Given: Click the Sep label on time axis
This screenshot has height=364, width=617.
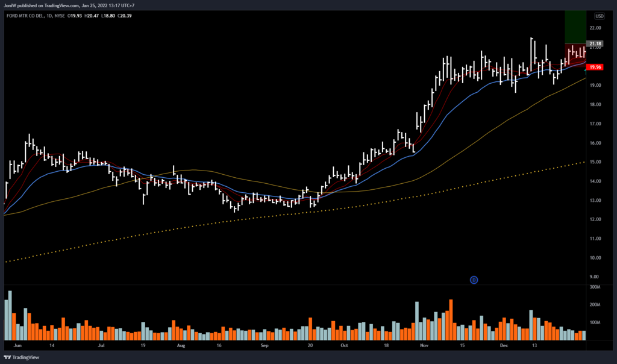Looking at the screenshot, I should pyautogui.click(x=265, y=347).
